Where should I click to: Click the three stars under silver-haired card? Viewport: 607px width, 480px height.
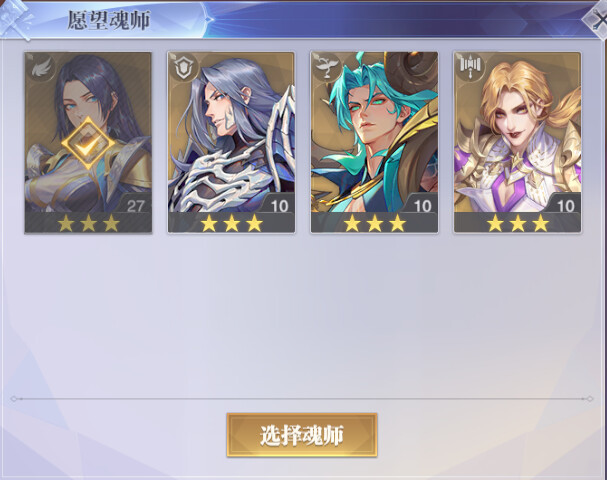point(232,223)
